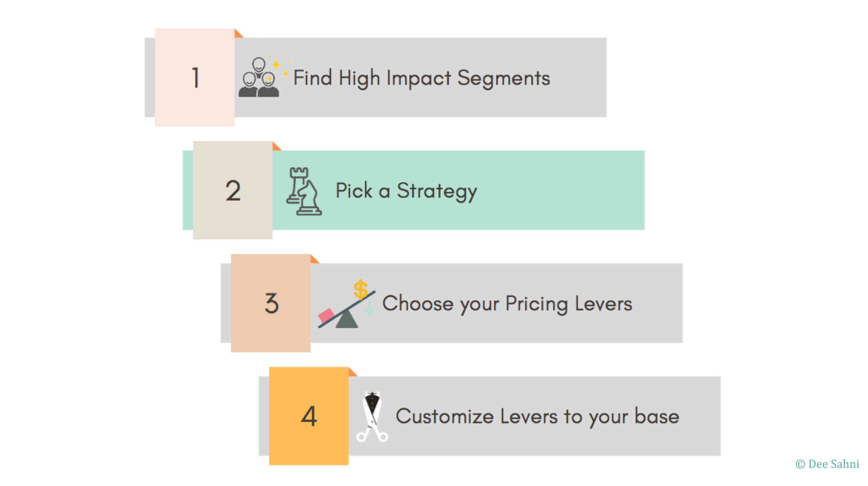Click the tuxedo and scissors tailoring icon
Viewport: 868px width, 486px height.
[372, 417]
